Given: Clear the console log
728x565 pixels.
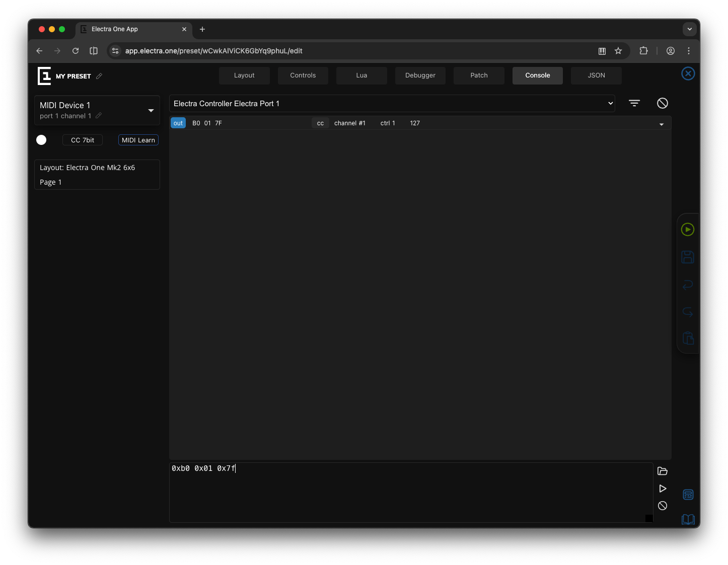Looking at the screenshot, I should (662, 103).
